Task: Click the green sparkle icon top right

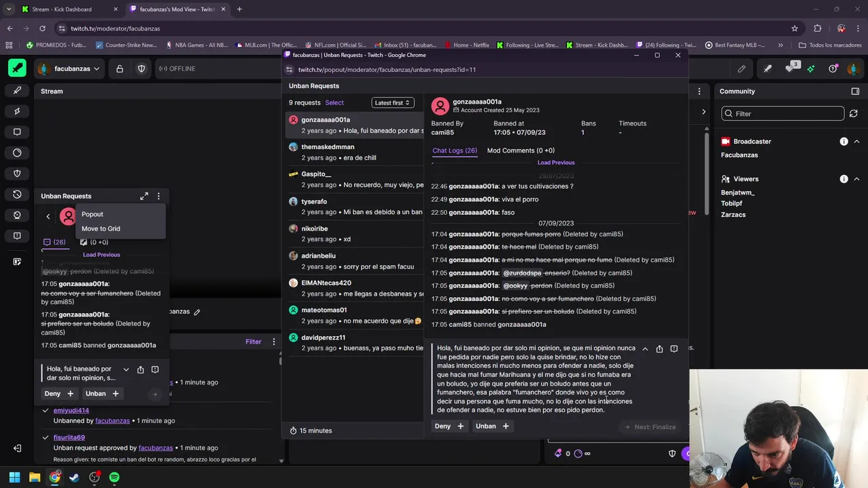Action: click(x=810, y=68)
